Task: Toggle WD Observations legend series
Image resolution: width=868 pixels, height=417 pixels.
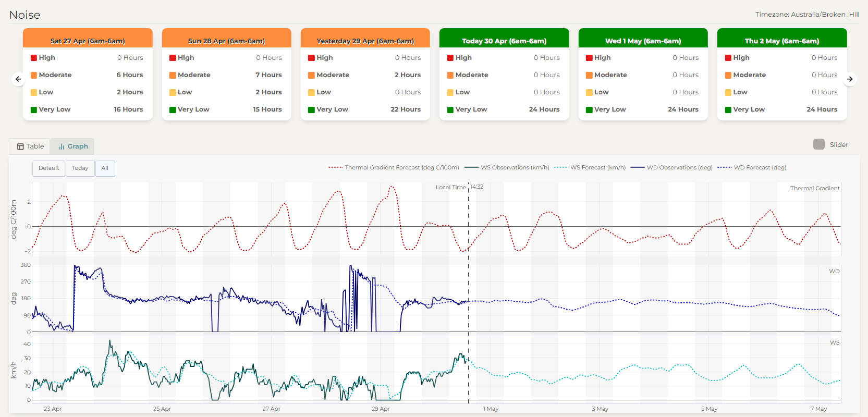Action: click(671, 167)
